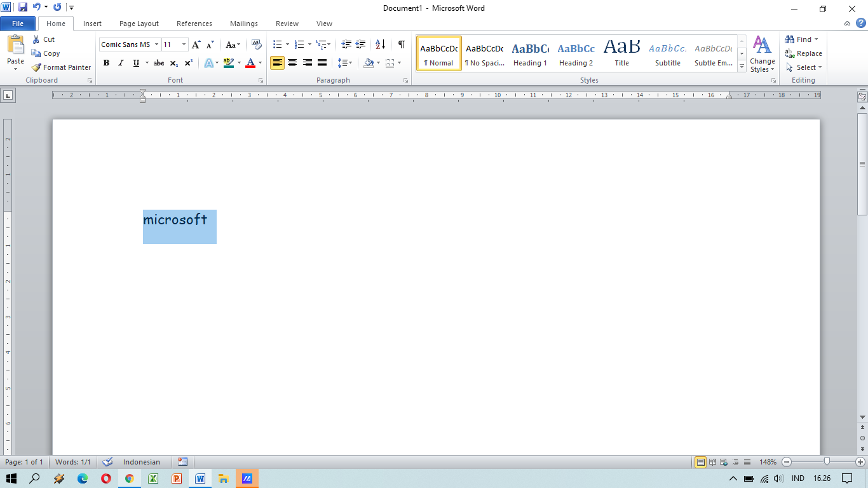The width and height of the screenshot is (868, 488).
Task: Apply Subscript formatting
Action: pyautogui.click(x=174, y=63)
